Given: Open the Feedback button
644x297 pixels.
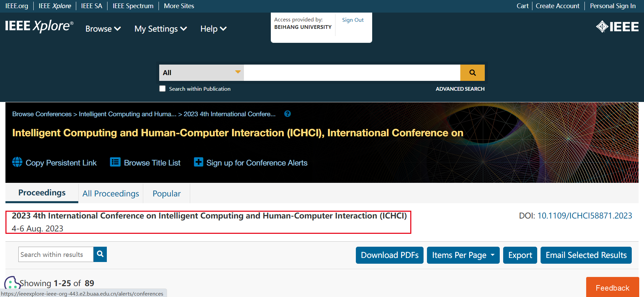Looking at the screenshot, I should point(612,287).
